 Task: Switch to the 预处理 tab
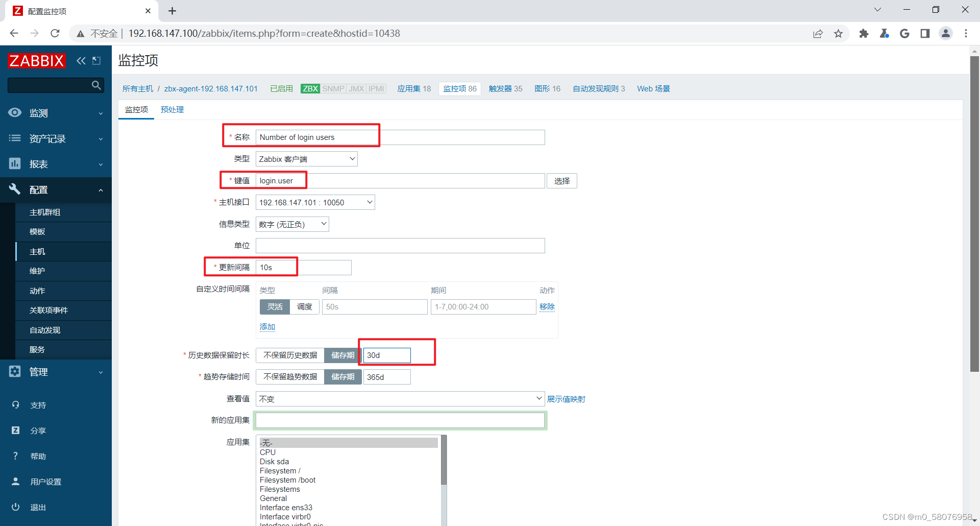172,109
